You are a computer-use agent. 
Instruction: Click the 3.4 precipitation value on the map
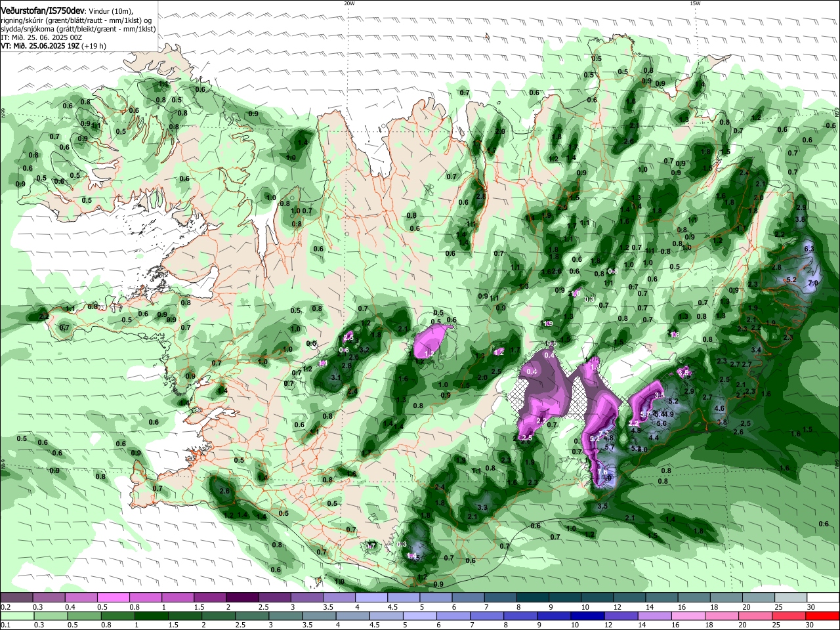click(x=756, y=350)
